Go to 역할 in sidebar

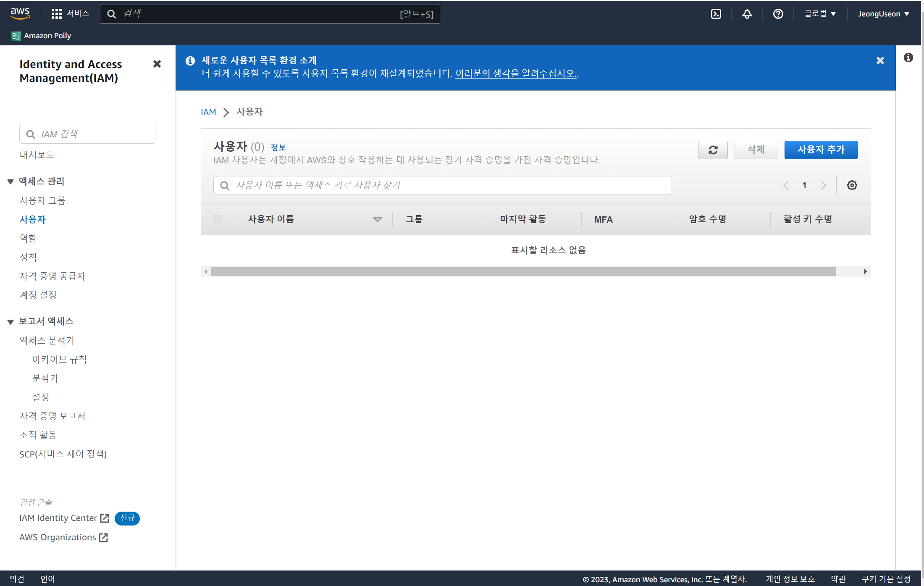pos(28,238)
